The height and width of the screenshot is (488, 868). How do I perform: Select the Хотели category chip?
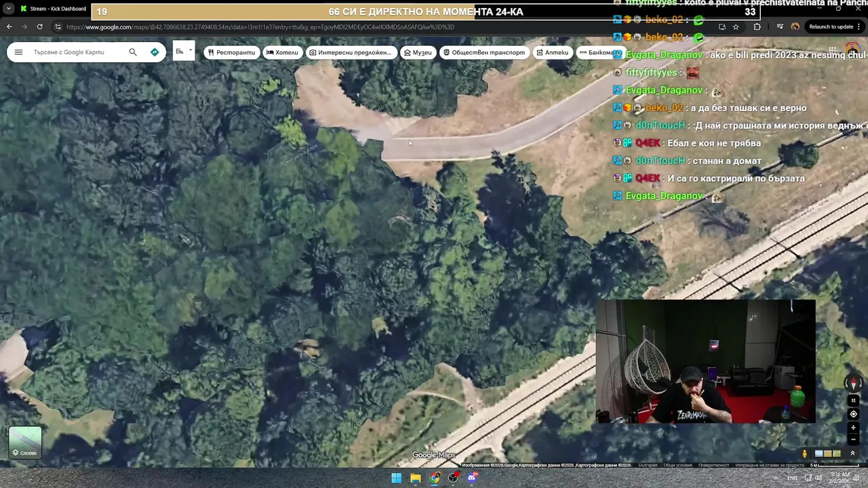click(x=282, y=52)
